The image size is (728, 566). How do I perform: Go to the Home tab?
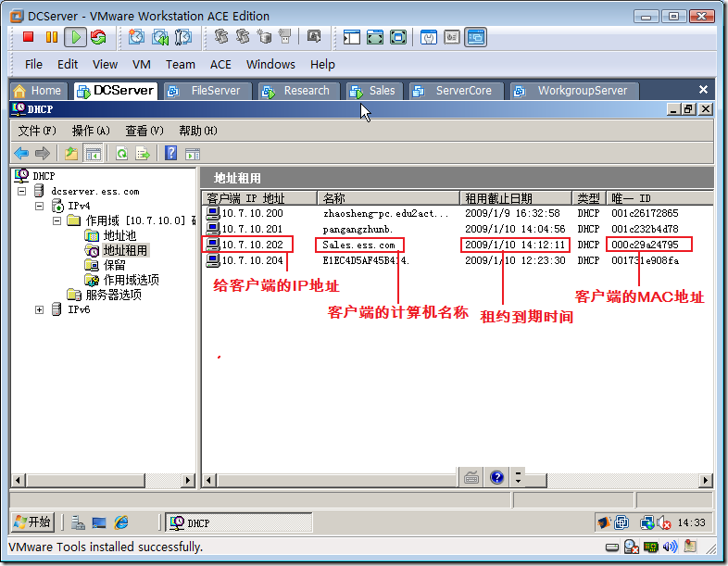[x=38, y=91]
